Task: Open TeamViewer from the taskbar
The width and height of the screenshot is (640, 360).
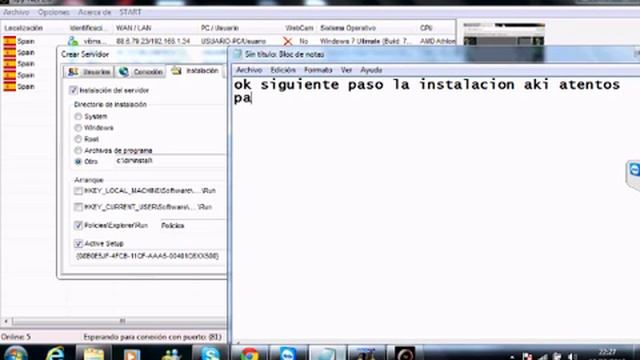Action: point(288,353)
